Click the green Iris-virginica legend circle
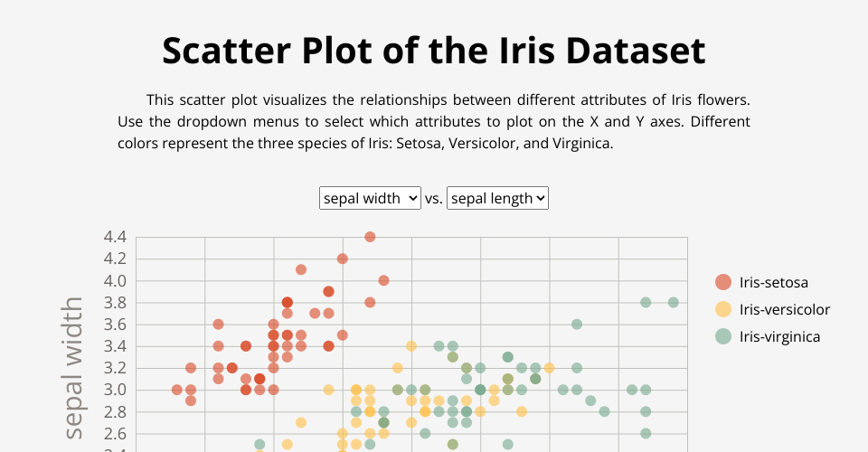 click(x=723, y=336)
